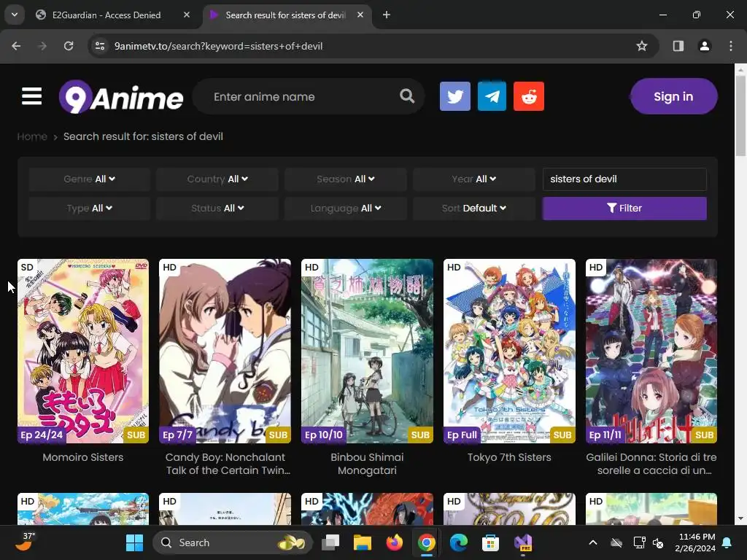Expand the Genre filter dropdown
747x560 pixels.
point(89,179)
